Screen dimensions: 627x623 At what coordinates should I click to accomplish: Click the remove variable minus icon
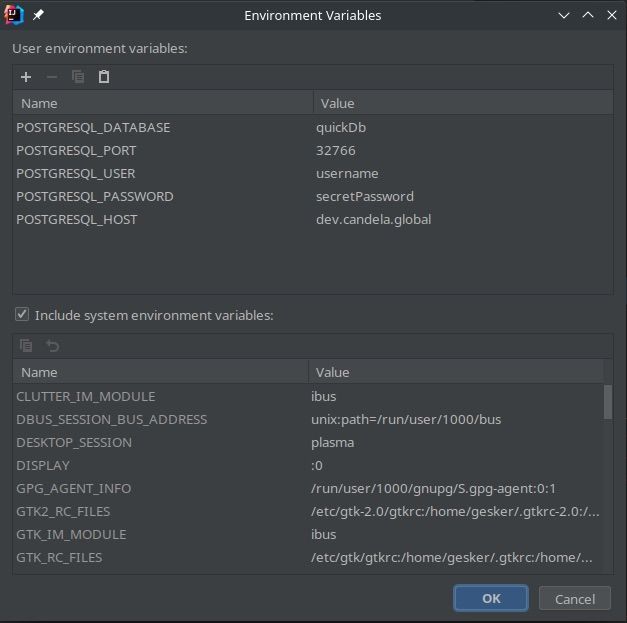[52, 77]
